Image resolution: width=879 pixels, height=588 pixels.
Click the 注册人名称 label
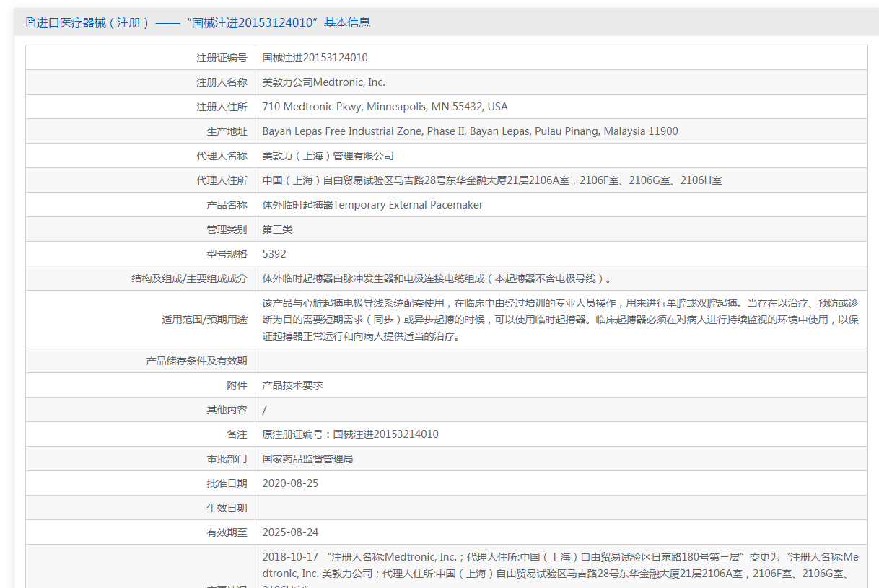pyautogui.click(x=222, y=82)
